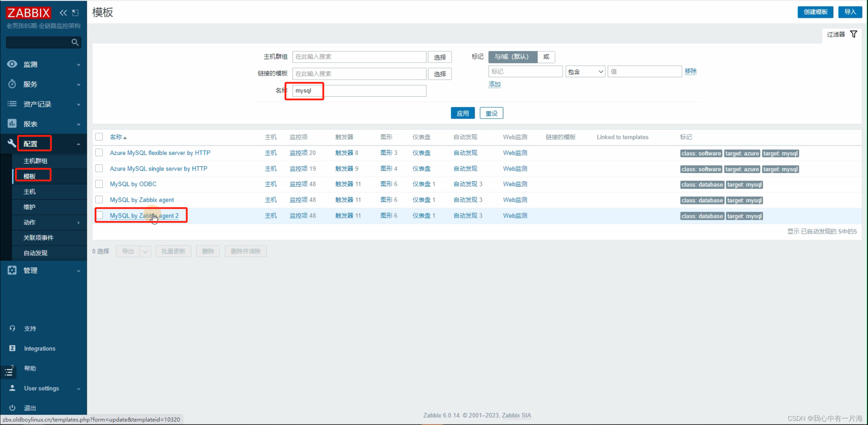The width and height of the screenshot is (868, 425).
Task: Click the reports bar-chart icon
Action: point(12,124)
